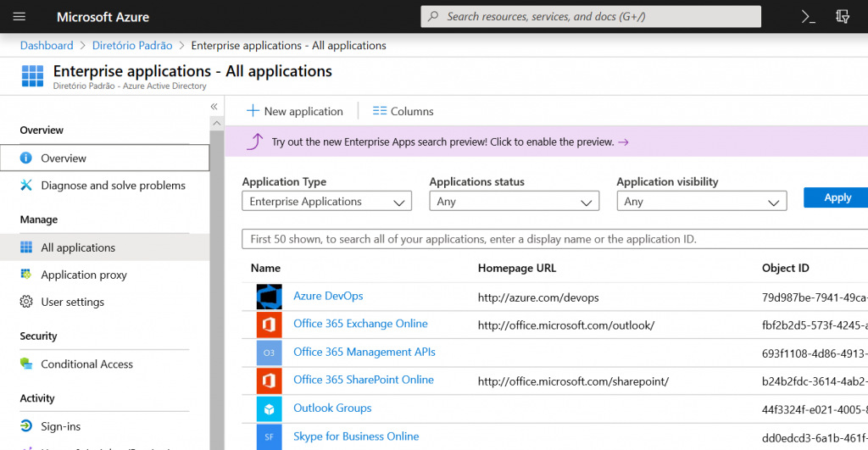Click the office.microsoft.com/outlook/ URL cell
Screen dimensions: 868x450
[x=566, y=325]
